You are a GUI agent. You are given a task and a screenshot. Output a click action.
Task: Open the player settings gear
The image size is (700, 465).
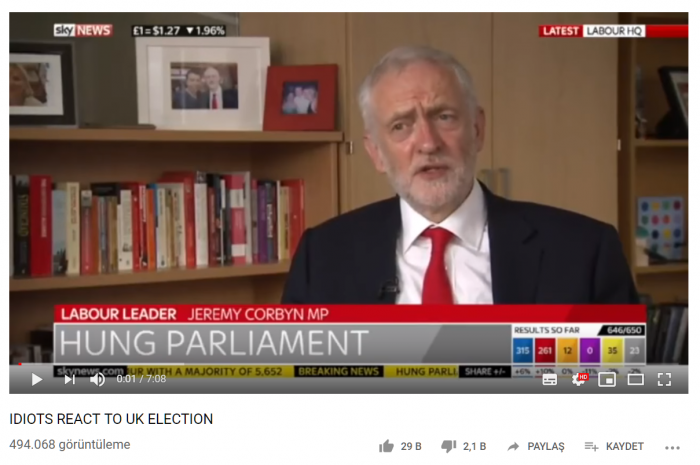(x=579, y=380)
